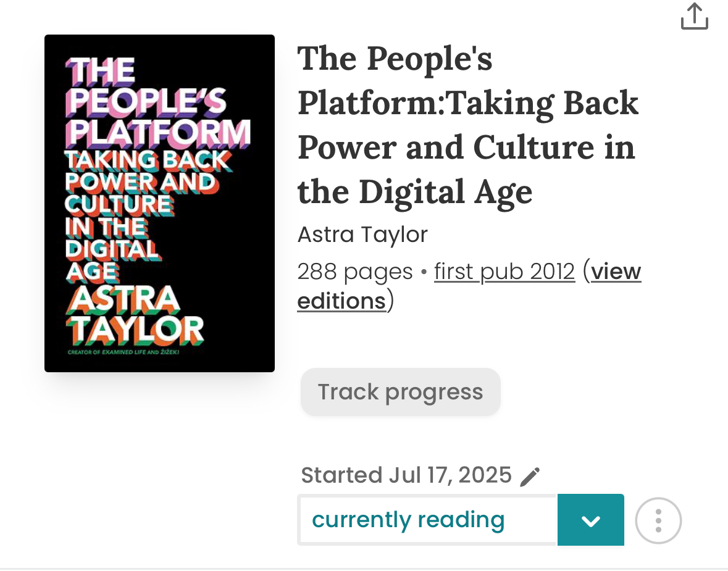Click the "Power and Culture in" title line
The height and width of the screenshot is (571, 728).
tap(466, 148)
